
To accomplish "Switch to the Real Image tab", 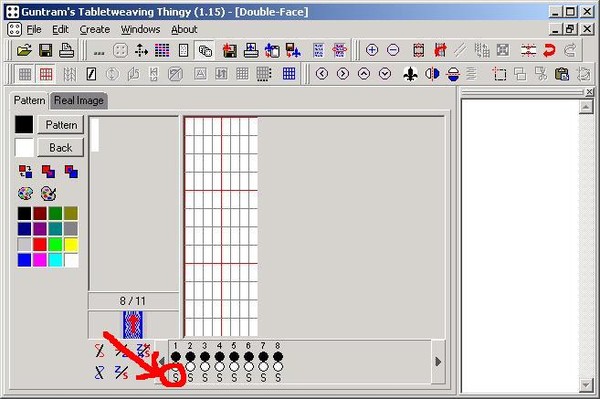I will (79, 101).
